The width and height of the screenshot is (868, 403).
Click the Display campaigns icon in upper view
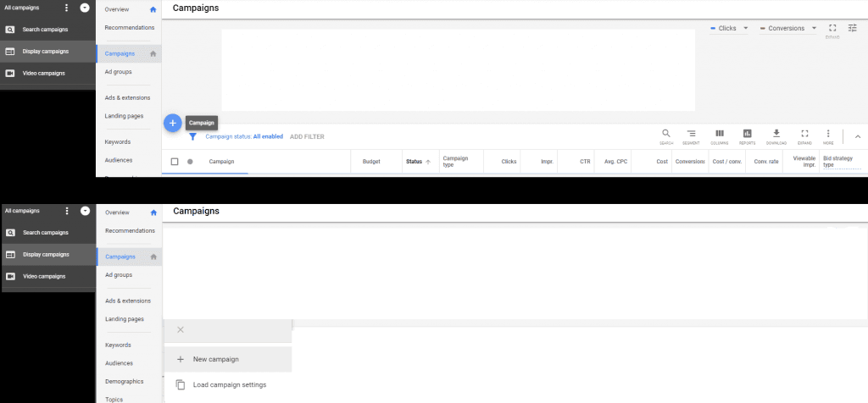click(x=9, y=52)
